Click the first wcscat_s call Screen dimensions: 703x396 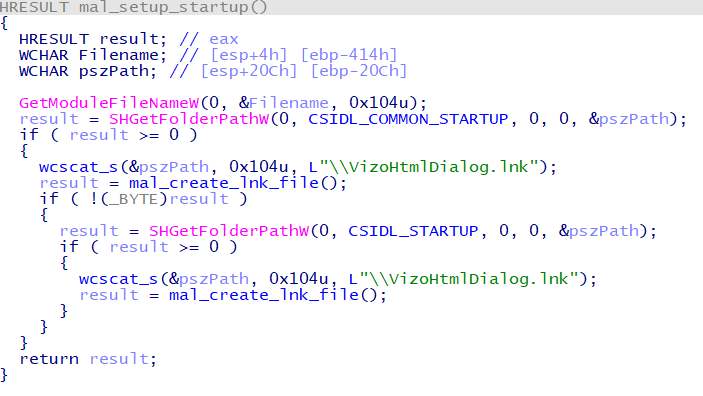78,167
